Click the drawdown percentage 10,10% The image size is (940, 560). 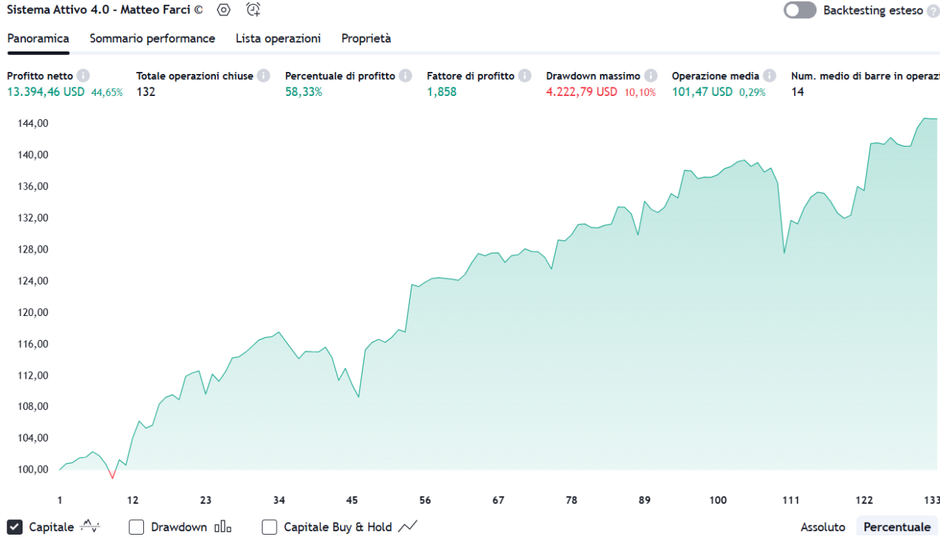tap(640, 92)
